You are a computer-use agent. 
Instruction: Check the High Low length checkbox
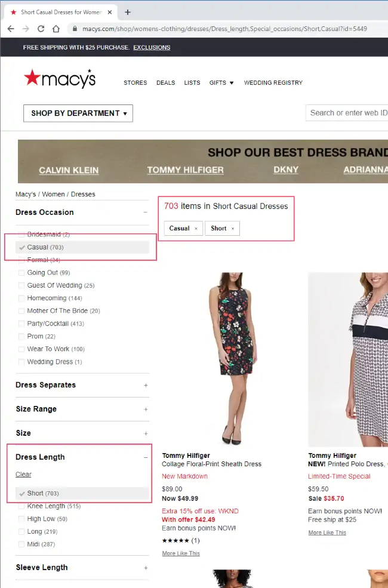coord(21,519)
